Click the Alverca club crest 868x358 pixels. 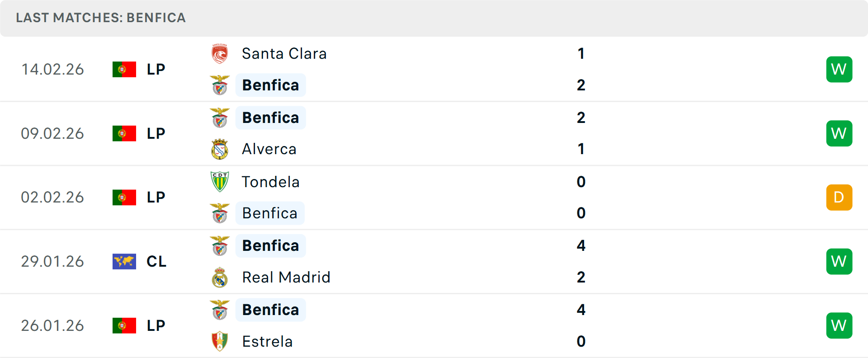point(220,149)
